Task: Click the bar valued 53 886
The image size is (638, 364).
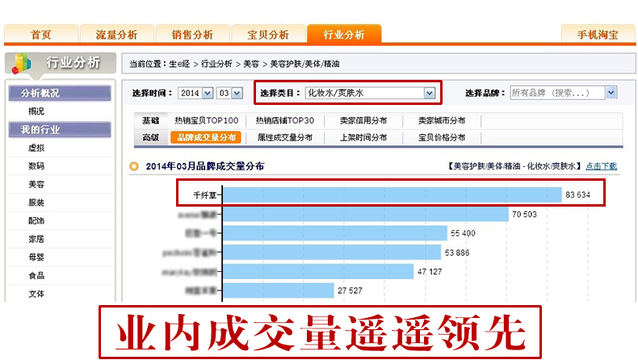Action: [x=332, y=252]
